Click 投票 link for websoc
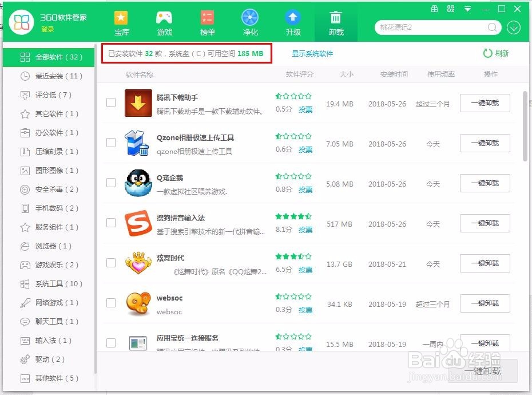The height and width of the screenshot is (395, 532). click(305, 310)
